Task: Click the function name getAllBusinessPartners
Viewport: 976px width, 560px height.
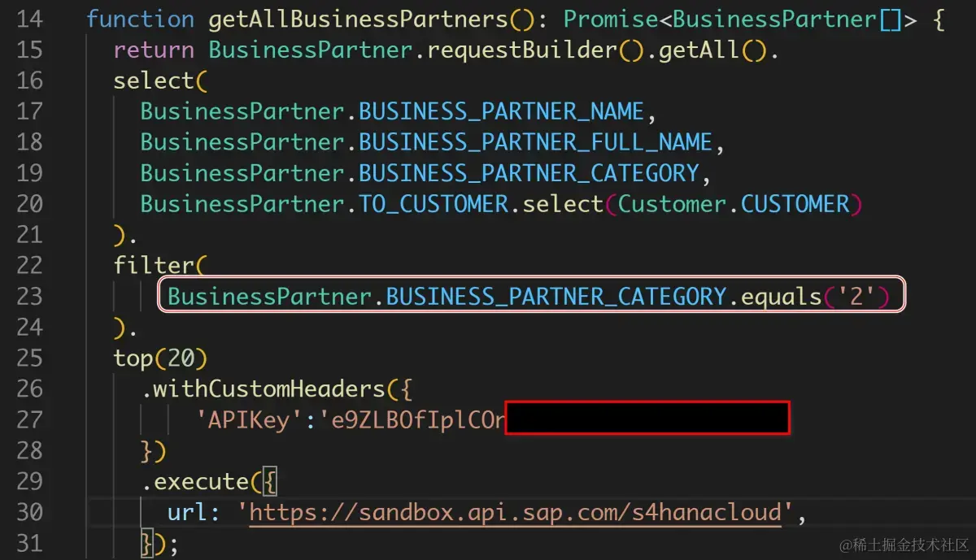Action: coord(358,20)
